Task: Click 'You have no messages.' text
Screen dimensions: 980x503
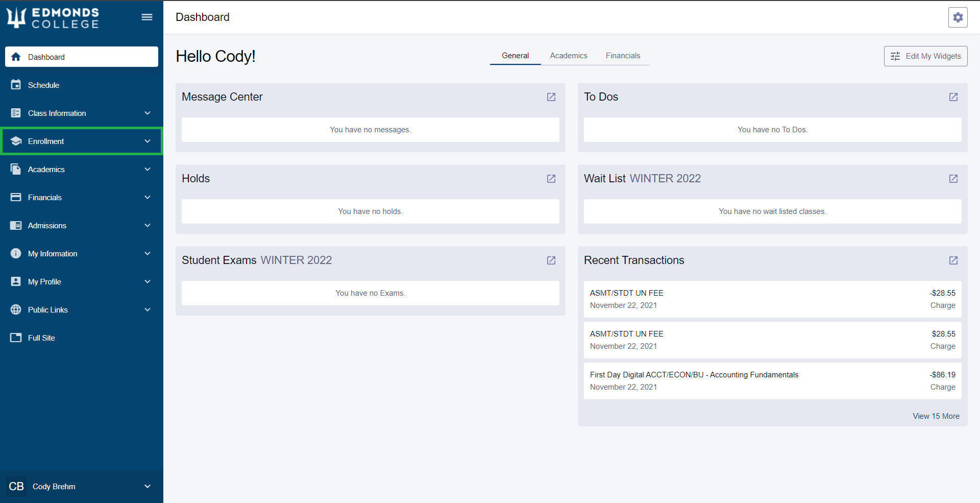Action: [370, 130]
